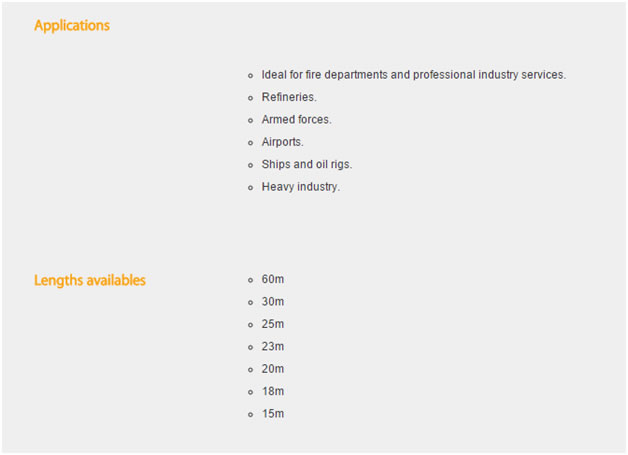Click the 20m length item

pos(273,369)
